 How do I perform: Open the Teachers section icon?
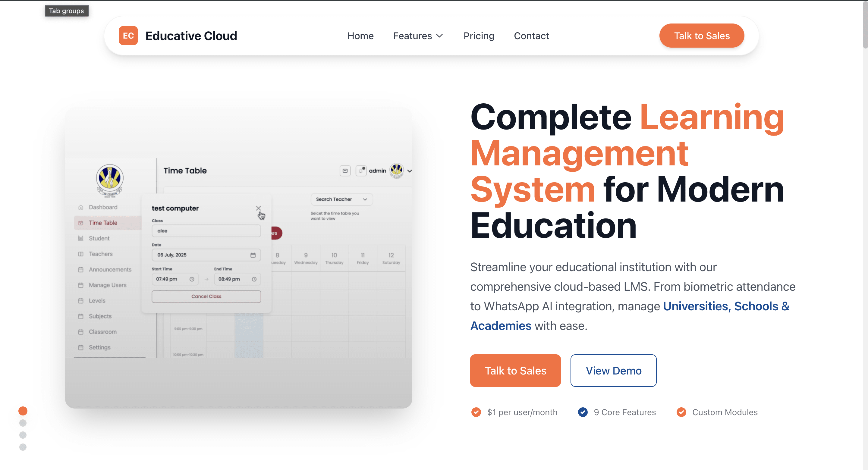80,254
